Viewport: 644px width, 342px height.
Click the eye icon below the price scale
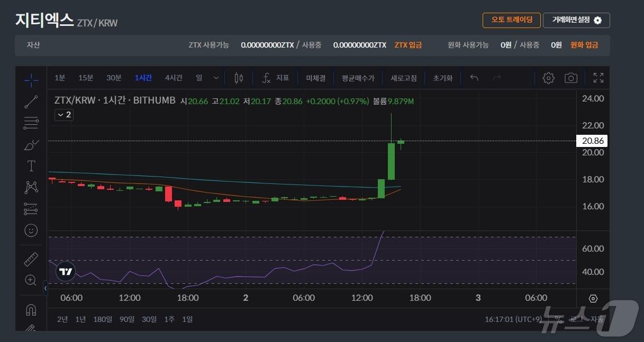point(593,298)
